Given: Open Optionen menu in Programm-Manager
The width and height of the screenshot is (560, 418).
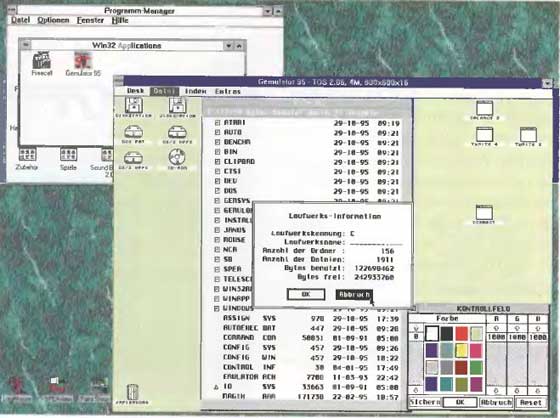Looking at the screenshot, I should pos(53,20).
